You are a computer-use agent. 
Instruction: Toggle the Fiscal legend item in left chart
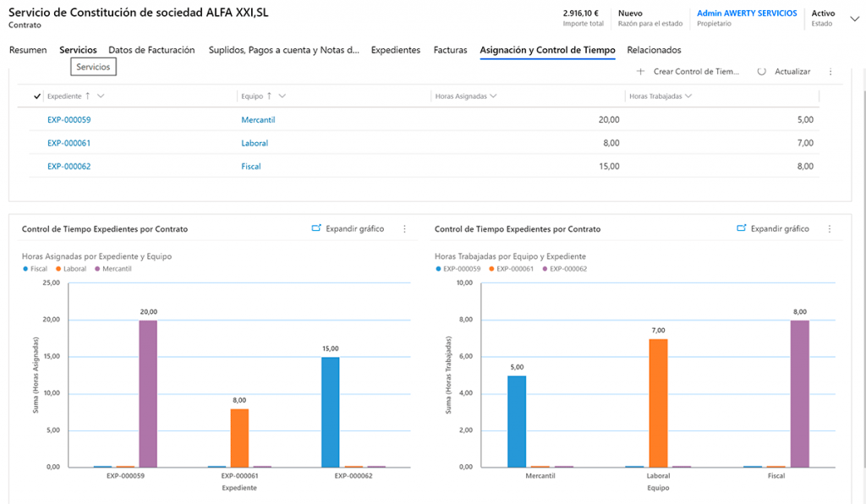click(x=34, y=269)
